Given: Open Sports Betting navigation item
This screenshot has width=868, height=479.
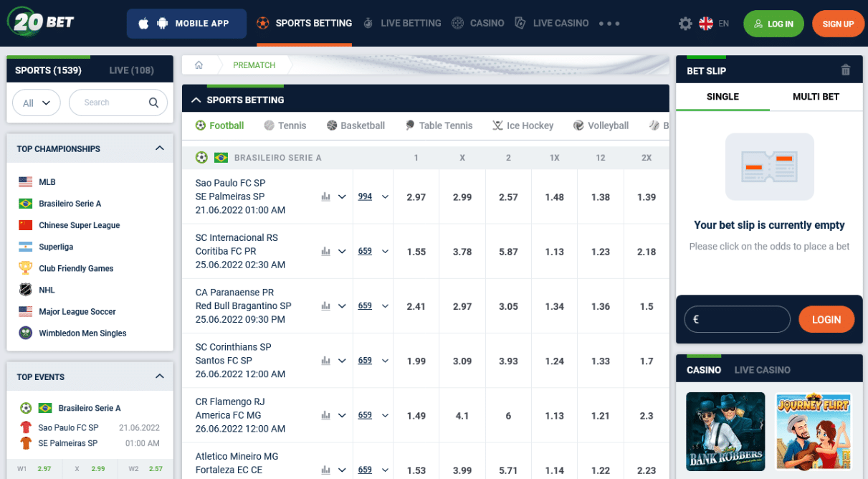Looking at the screenshot, I should [x=305, y=24].
